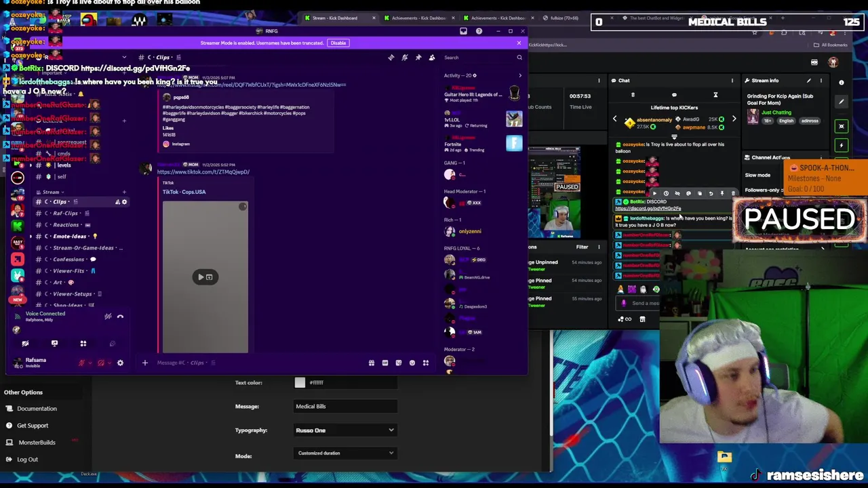Open the Filter control in activity panel
868x488 pixels.
pyautogui.click(x=582, y=247)
